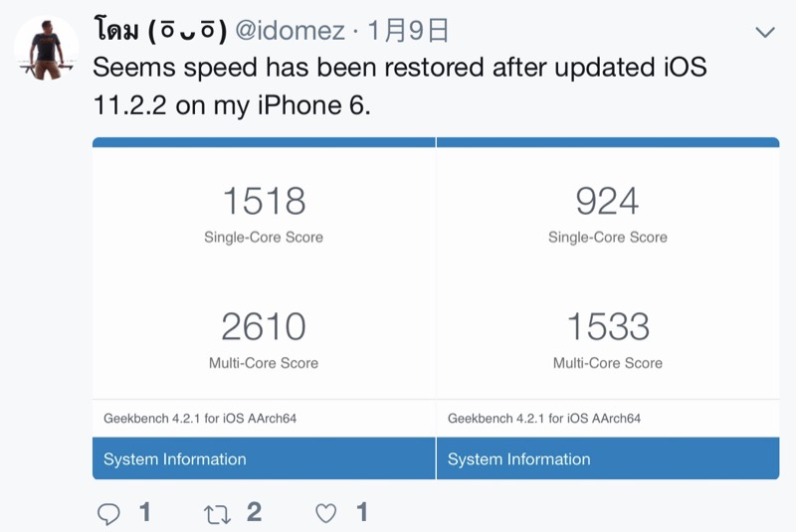Viewport: 796px width, 532px height.
Task: Select the 1533 Multi-Core Score
Action: 607,327
